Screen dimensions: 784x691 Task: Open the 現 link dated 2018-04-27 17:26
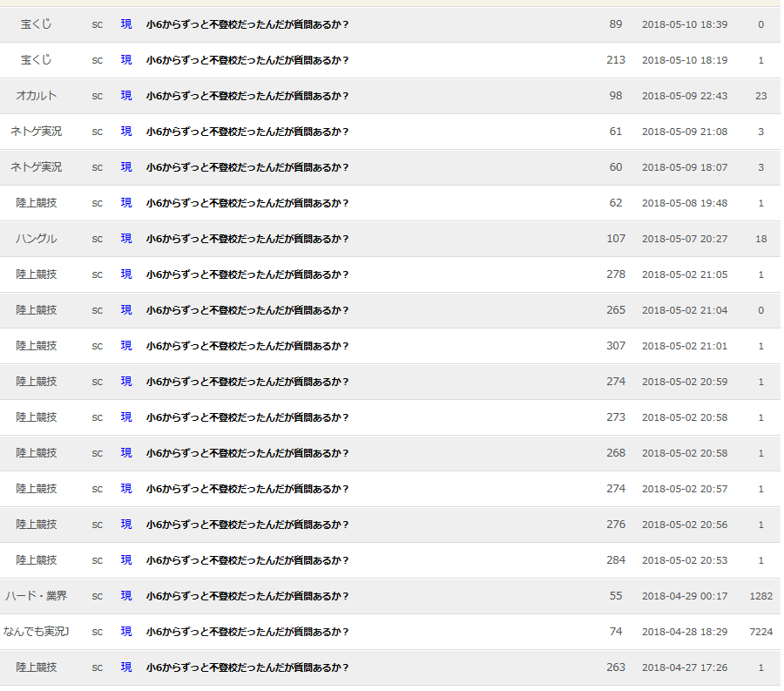[126, 667]
